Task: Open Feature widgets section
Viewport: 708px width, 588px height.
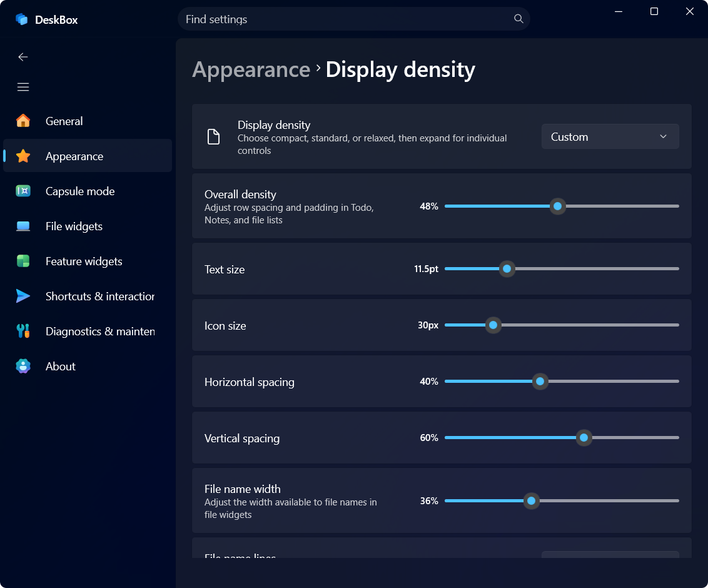Action: (x=88, y=261)
